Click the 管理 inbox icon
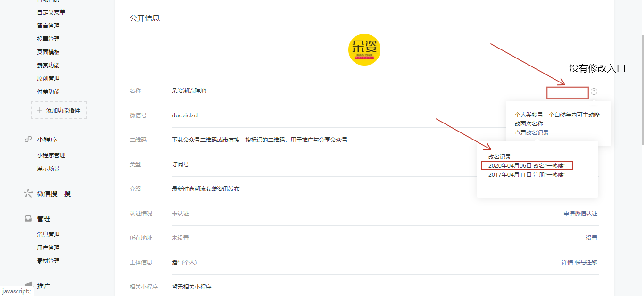 point(28,219)
